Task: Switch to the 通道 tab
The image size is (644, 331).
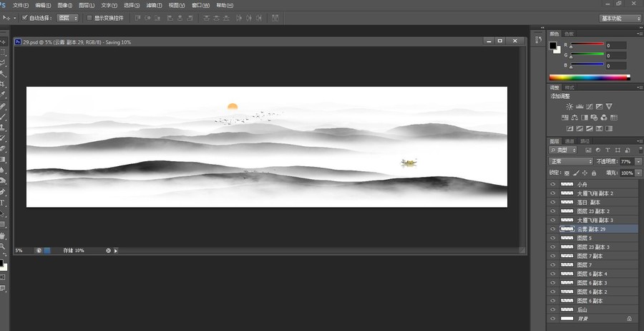Action: (570, 141)
